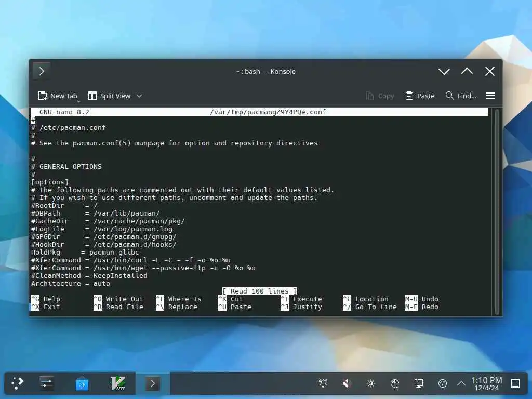Minimize the Konsole window
The height and width of the screenshot is (399, 532).
(444, 71)
